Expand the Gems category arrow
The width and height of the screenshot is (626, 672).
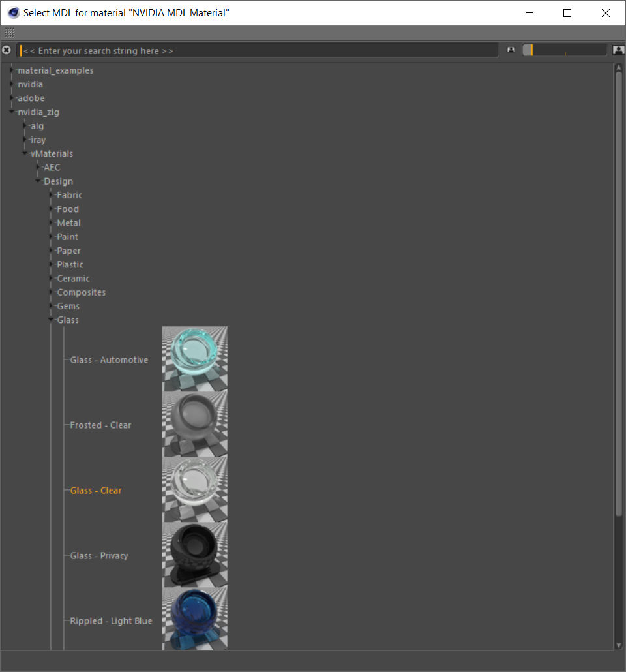pos(51,305)
